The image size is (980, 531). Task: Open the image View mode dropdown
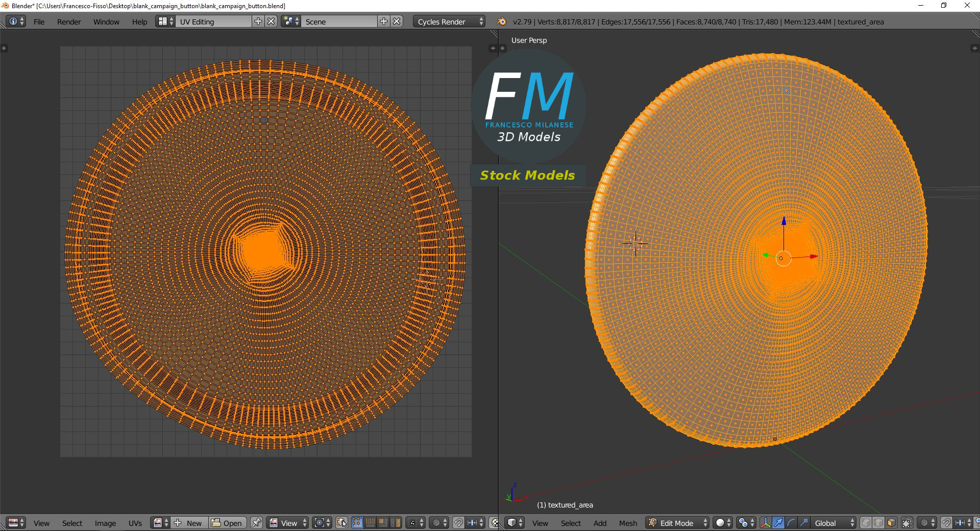288,523
